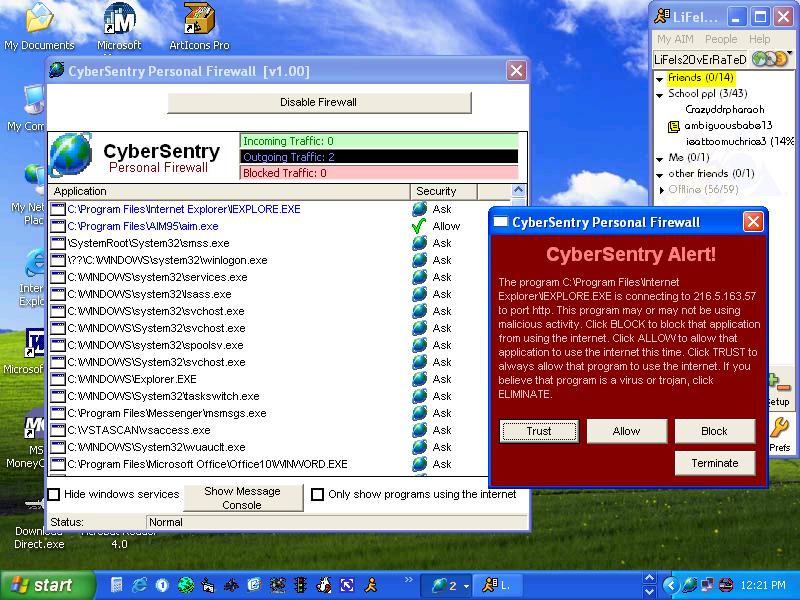
Task: Click the Disable Firewall button
Action: click(318, 102)
